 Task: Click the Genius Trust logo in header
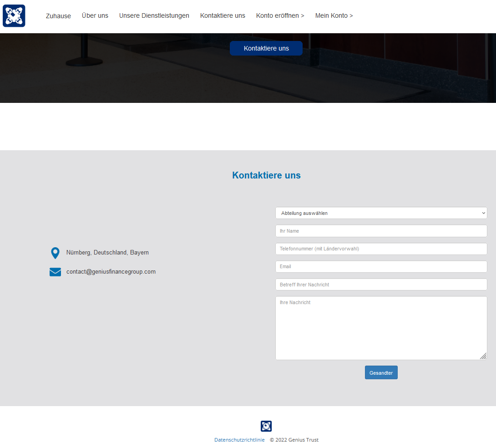tap(14, 16)
